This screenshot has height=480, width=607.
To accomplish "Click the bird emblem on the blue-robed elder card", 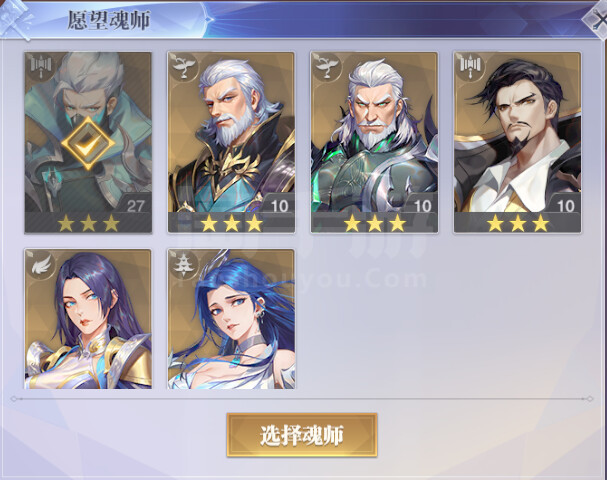I will [x=183, y=66].
